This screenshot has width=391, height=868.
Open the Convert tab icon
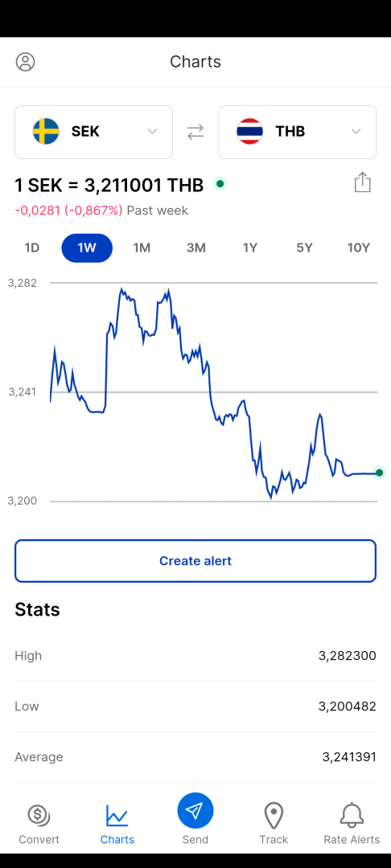[39, 815]
